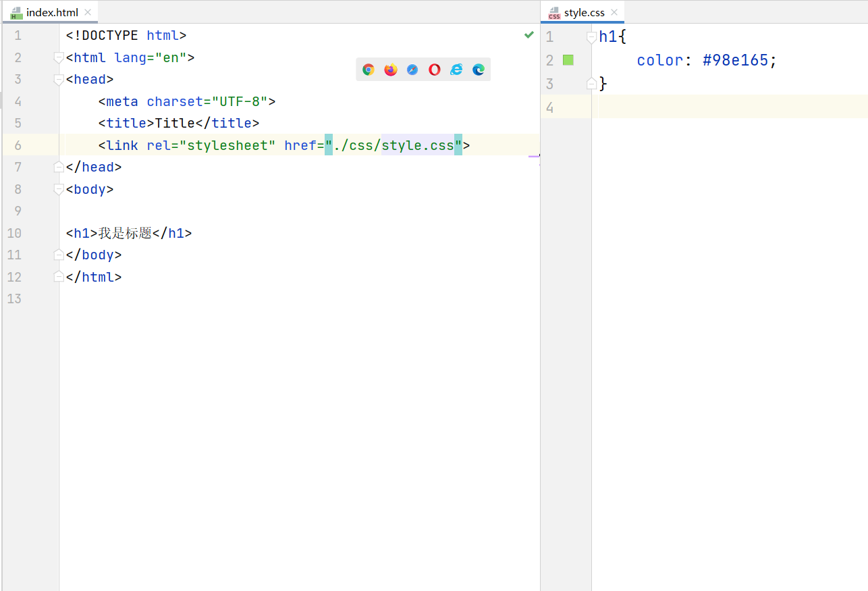Collapse the h1 rule fold in style.css

coord(592,37)
